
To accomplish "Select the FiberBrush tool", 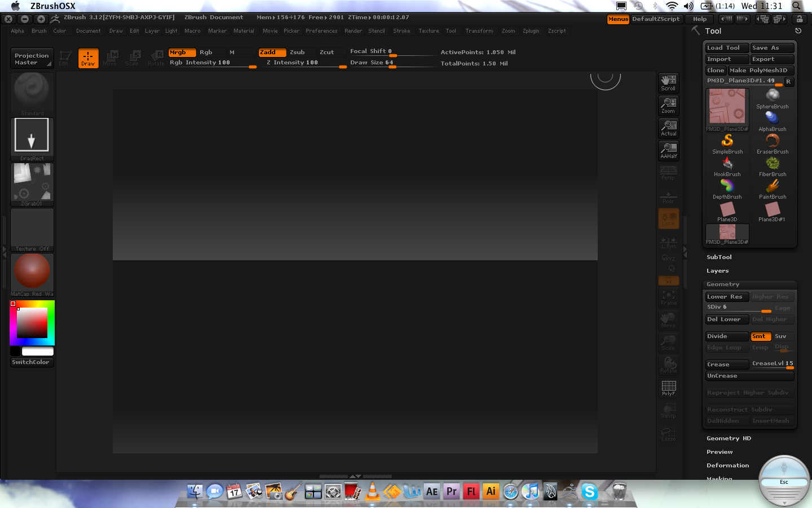I will 773,167.
